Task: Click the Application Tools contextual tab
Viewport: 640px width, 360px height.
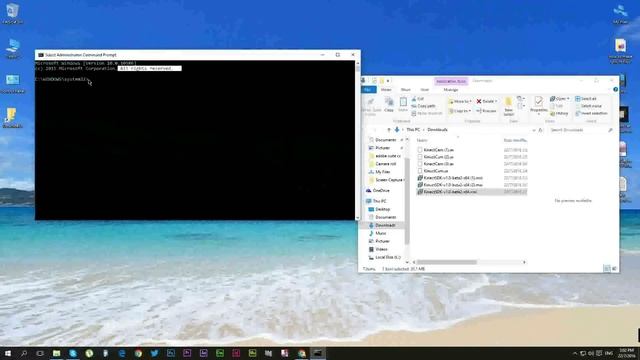Action: [x=451, y=81]
